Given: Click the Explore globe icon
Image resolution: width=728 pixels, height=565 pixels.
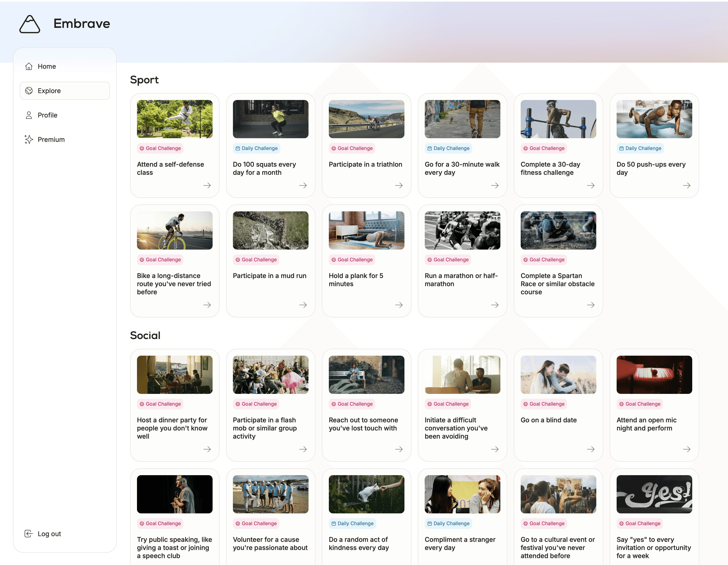Looking at the screenshot, I should point(29,91).
